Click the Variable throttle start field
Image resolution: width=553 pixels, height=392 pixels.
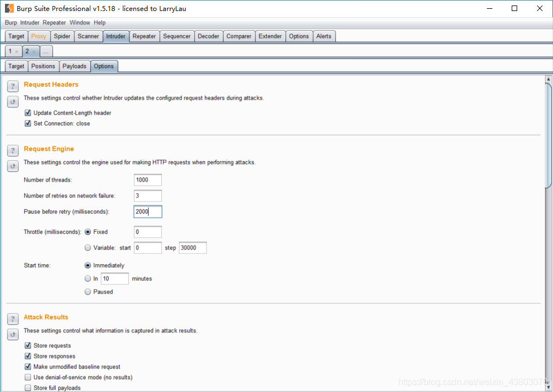148,248
